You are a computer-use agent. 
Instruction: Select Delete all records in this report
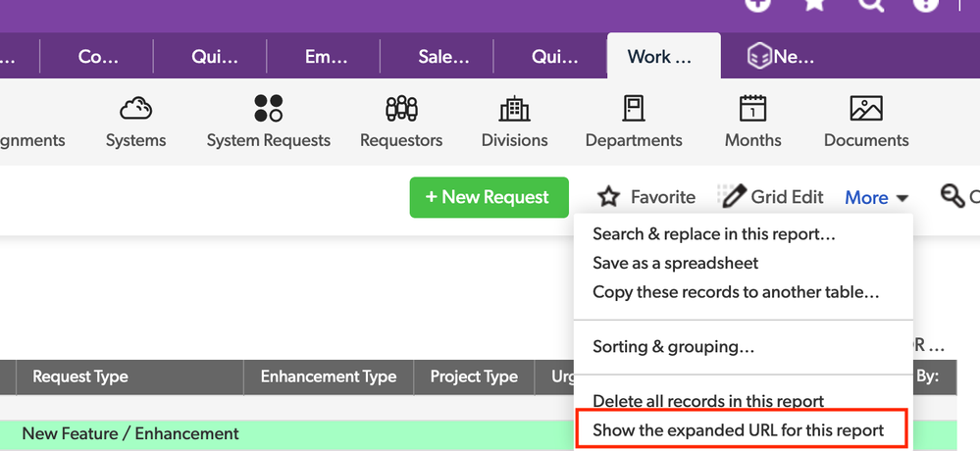(708, 401)
